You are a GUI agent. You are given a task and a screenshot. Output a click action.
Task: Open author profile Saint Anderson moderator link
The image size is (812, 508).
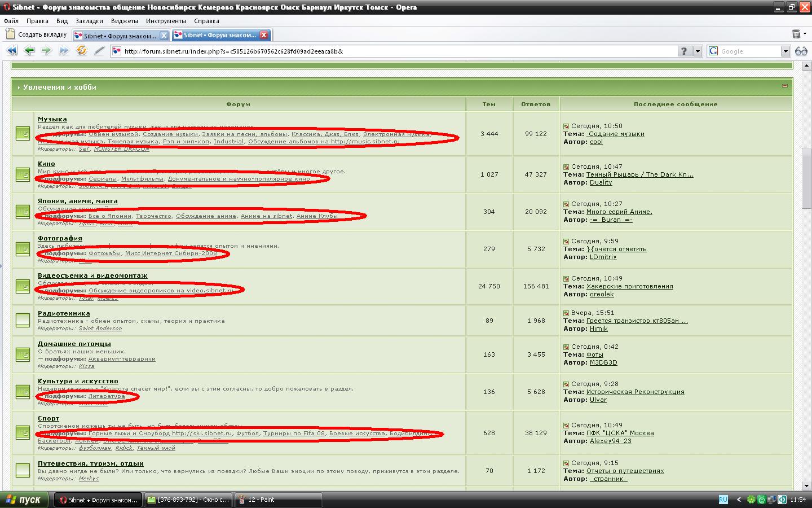point(100,329)
